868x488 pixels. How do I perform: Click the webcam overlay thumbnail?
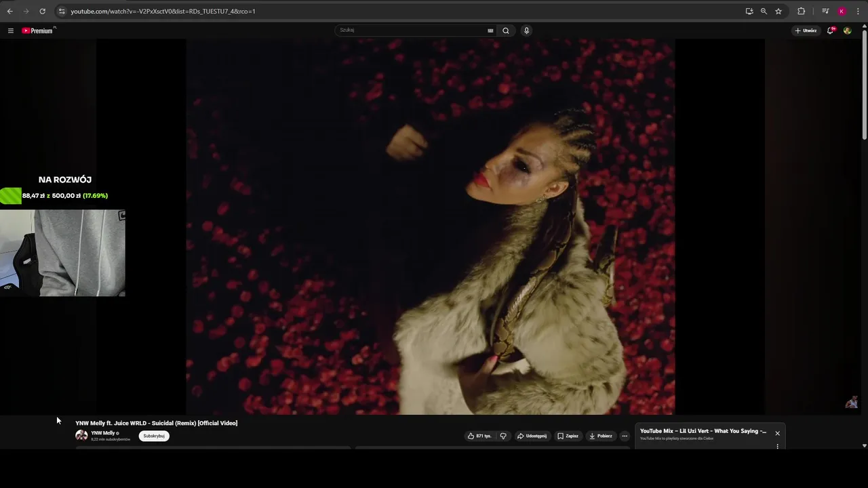tap(62, 253)
